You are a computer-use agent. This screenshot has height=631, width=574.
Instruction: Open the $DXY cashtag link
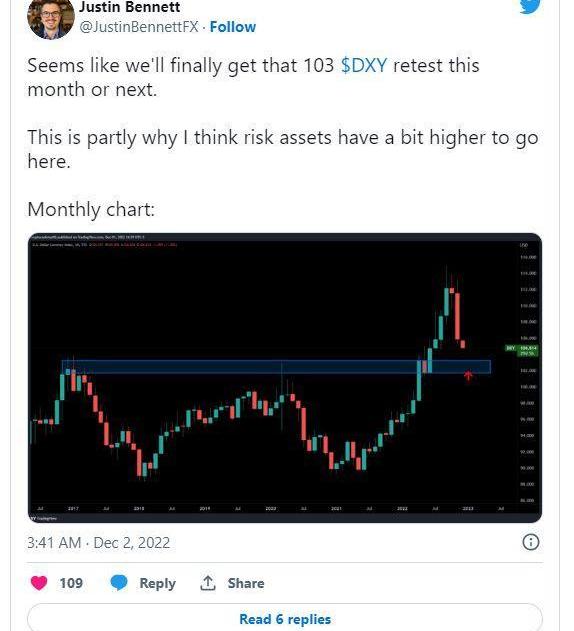(x=364, y=65)
